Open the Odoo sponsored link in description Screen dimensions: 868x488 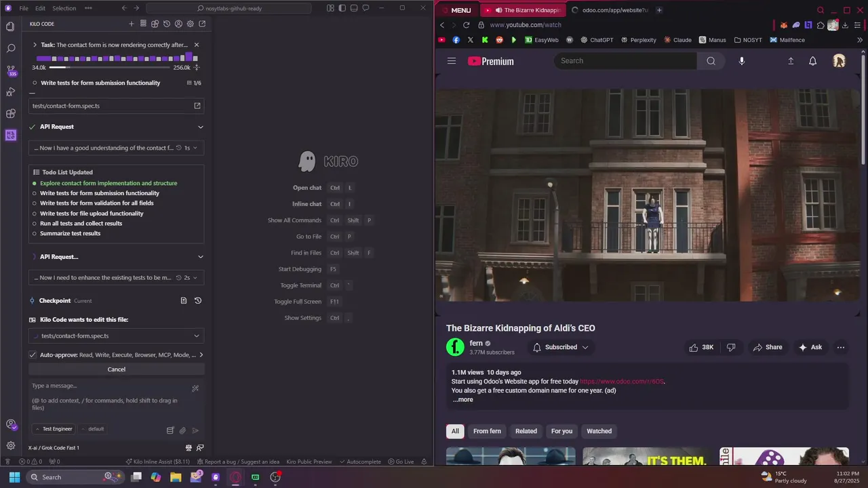(622, 382)
